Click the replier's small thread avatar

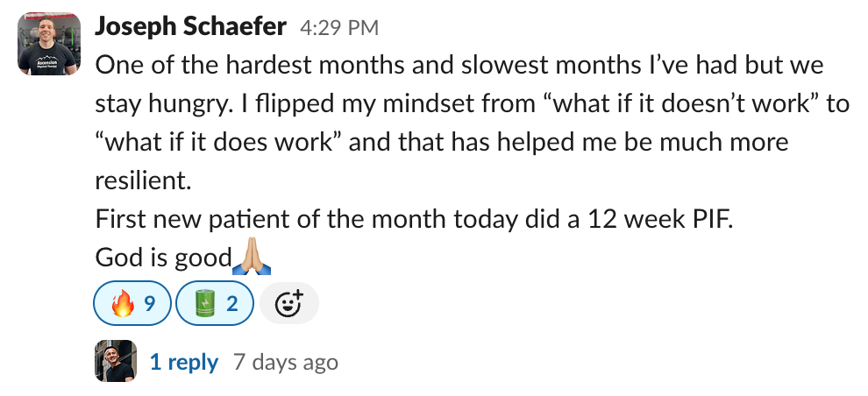coord(116,361)
